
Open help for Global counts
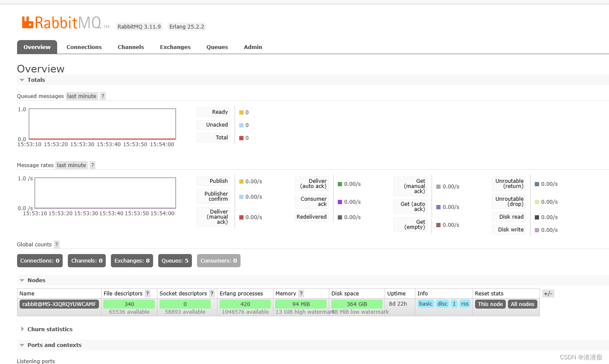coord(56,245)
